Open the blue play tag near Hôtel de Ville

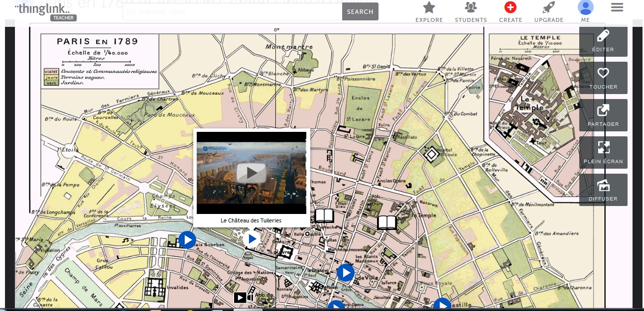click(x=345, y=273)
